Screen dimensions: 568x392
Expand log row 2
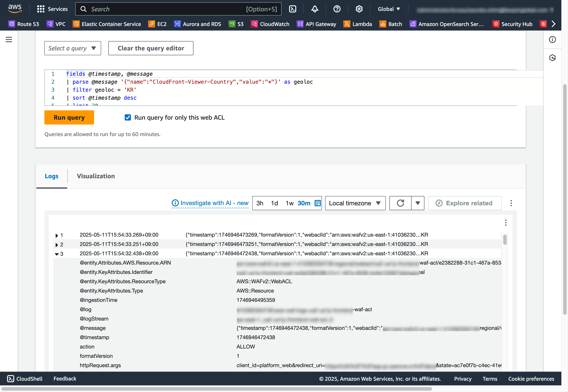pyautogui.click(x=57, y=245)
